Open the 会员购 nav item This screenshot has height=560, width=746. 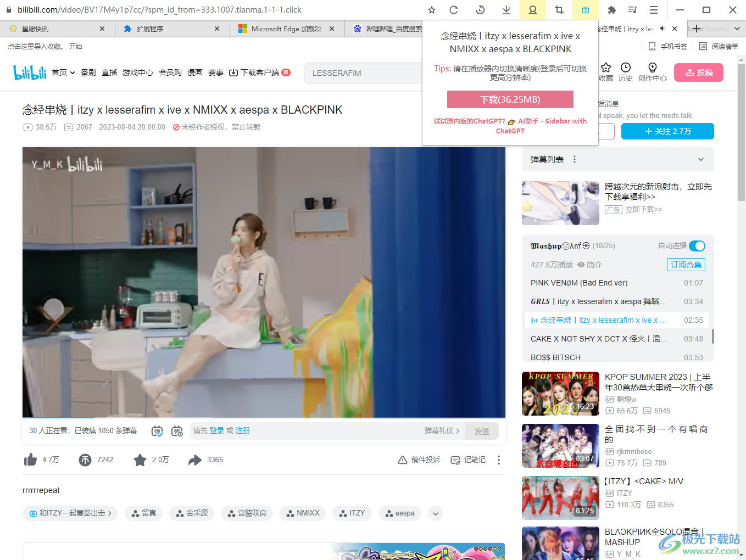click(x=170, y=72)
